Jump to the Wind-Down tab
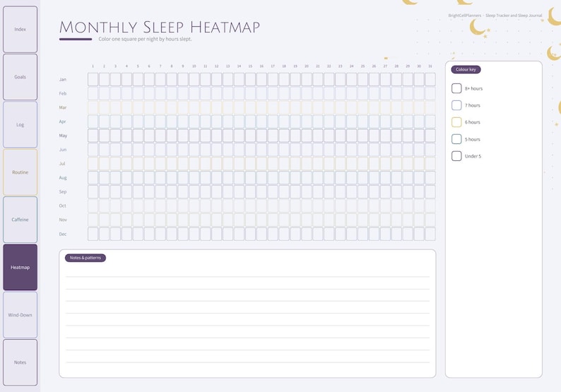561x392 pixels. (x=20, y=315)
